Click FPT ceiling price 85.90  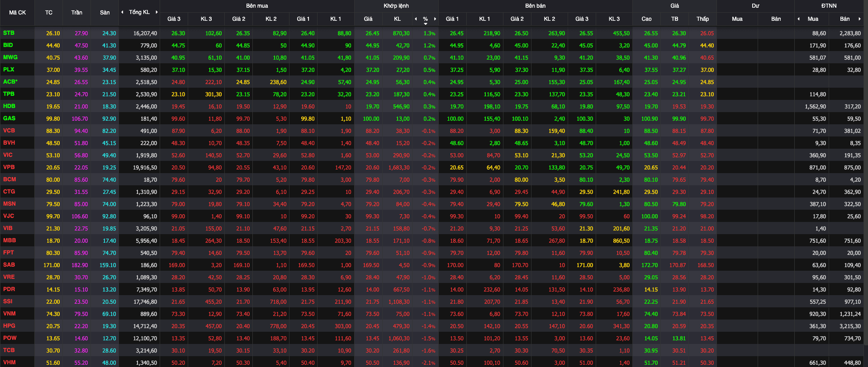[81, 253]
